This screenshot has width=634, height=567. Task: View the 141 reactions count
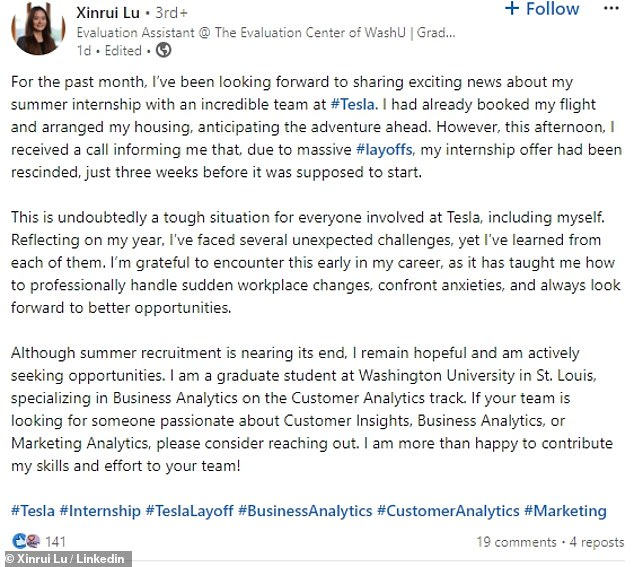tap(55, 542)
